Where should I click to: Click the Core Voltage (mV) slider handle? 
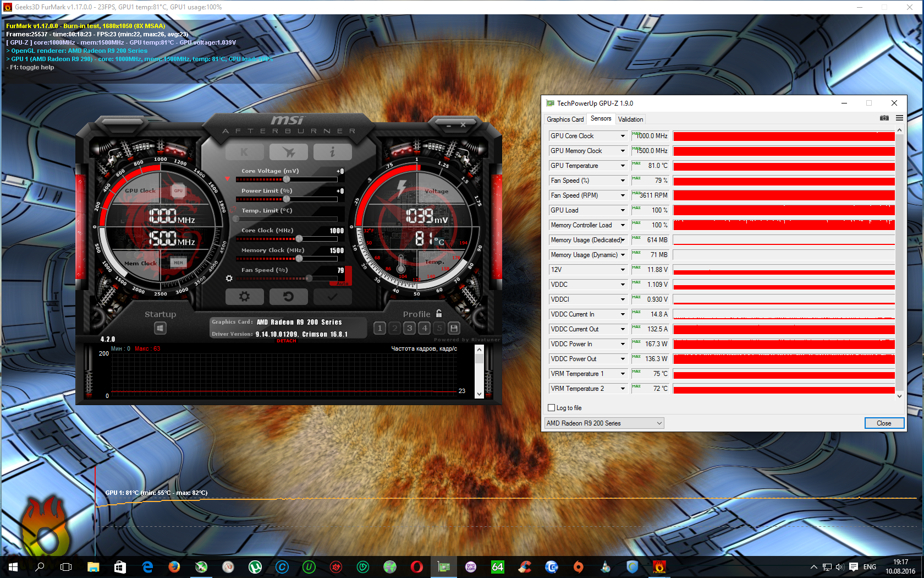pos(287,179)
